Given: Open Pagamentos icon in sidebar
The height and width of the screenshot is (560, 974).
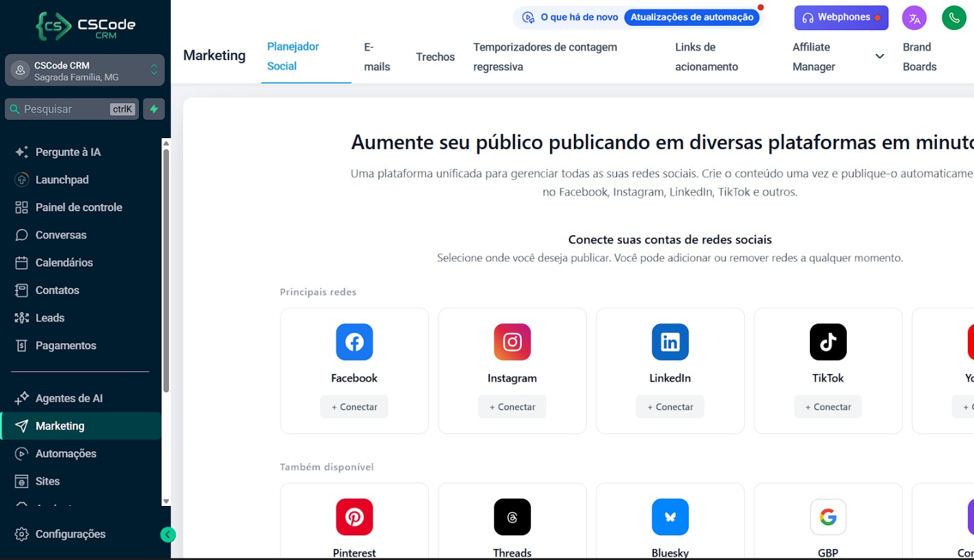Looking at the screenshot, I should [x=22, y=345].
